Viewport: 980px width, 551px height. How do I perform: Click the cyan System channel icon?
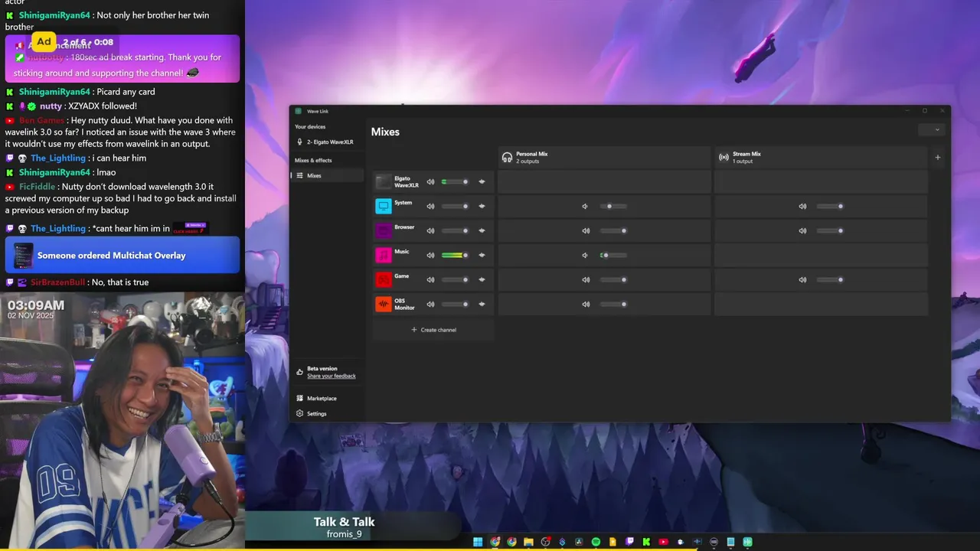point(384,206)
